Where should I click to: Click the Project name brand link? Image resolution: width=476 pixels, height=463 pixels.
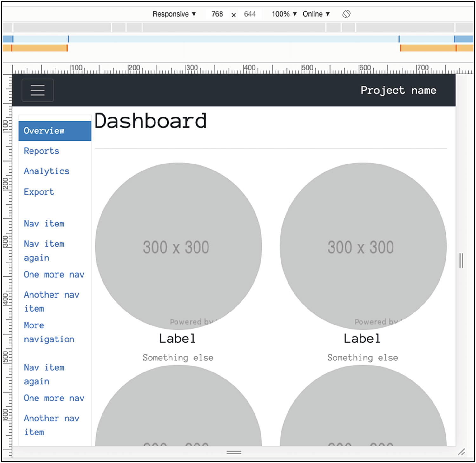[398, 90]
